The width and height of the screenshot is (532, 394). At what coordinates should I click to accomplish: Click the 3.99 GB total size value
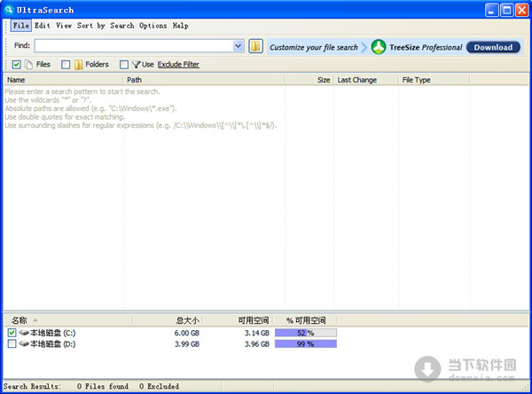tap(187, 344)
